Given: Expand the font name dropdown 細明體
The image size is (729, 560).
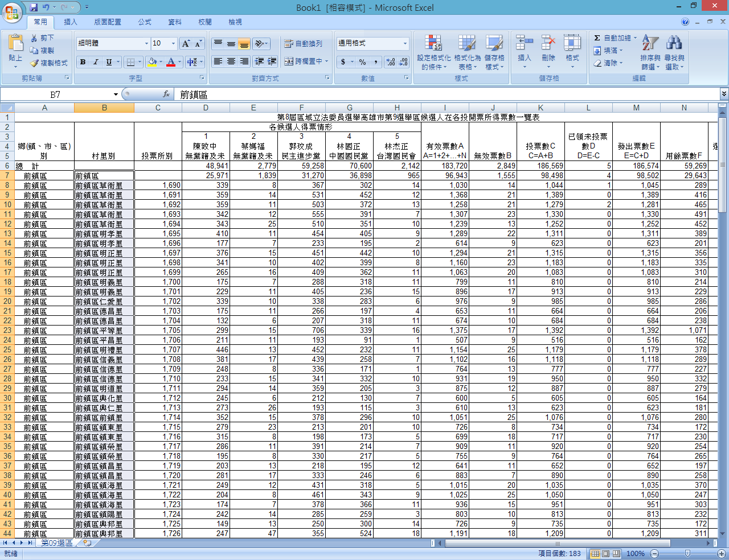Looking at the screenshot, I should click(x=146, y=44).
